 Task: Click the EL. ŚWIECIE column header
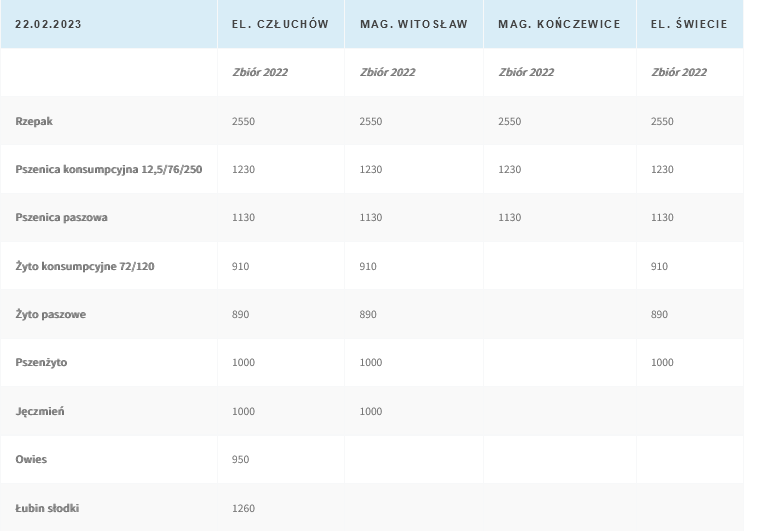click(x=689, y=23)
